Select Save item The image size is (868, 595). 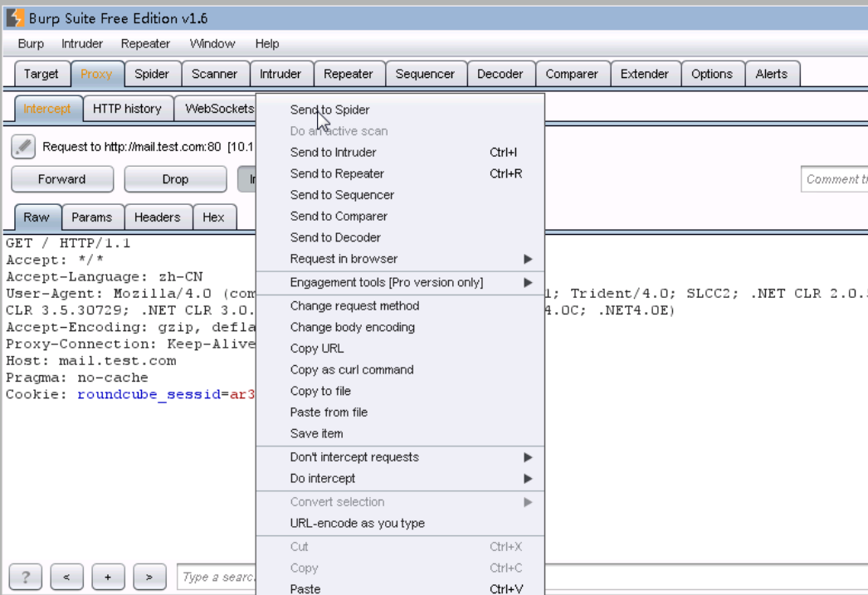400,433
